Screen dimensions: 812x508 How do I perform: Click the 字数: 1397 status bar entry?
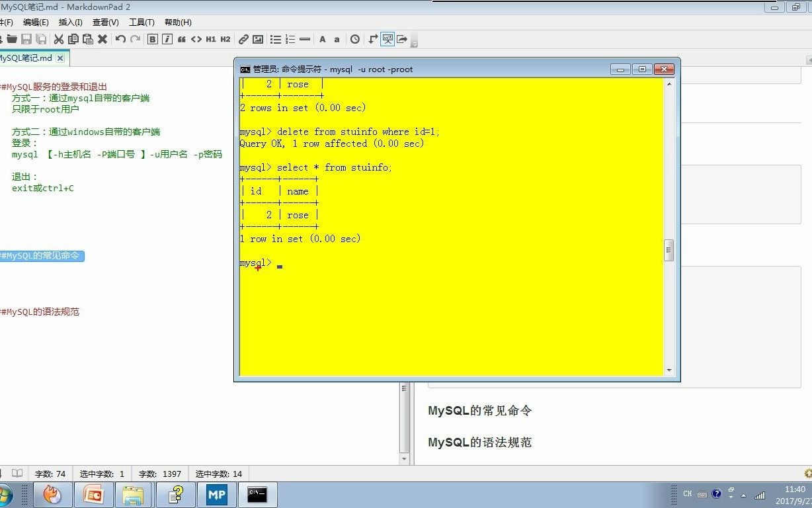[x=160, y=474]
